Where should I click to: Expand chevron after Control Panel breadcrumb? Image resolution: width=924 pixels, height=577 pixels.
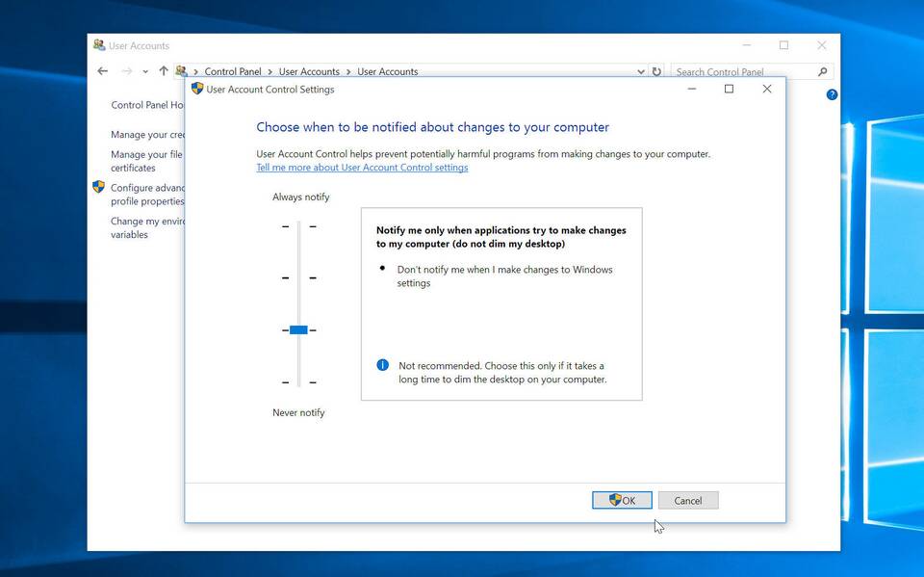point(269,72)
